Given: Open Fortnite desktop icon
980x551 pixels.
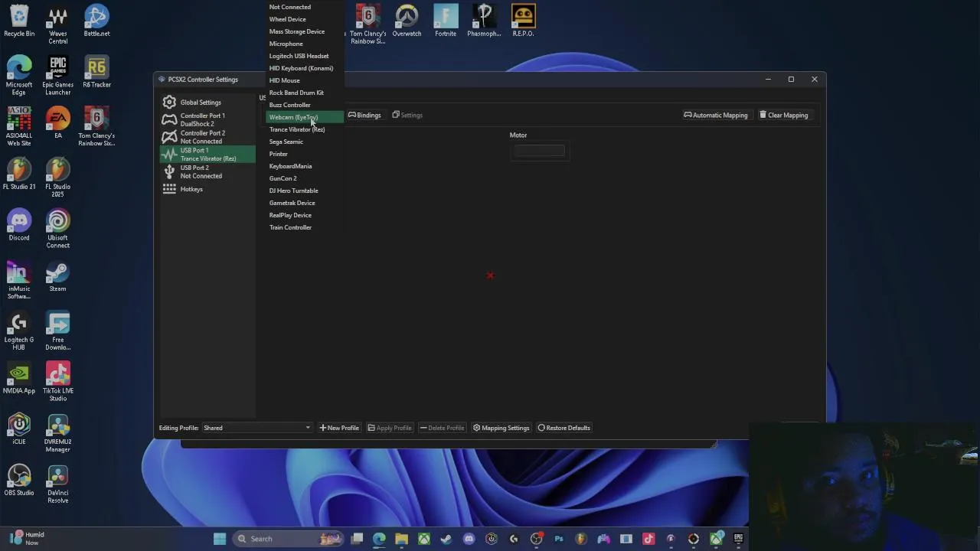Looking at the screenshot, I should tap(445, 21).
